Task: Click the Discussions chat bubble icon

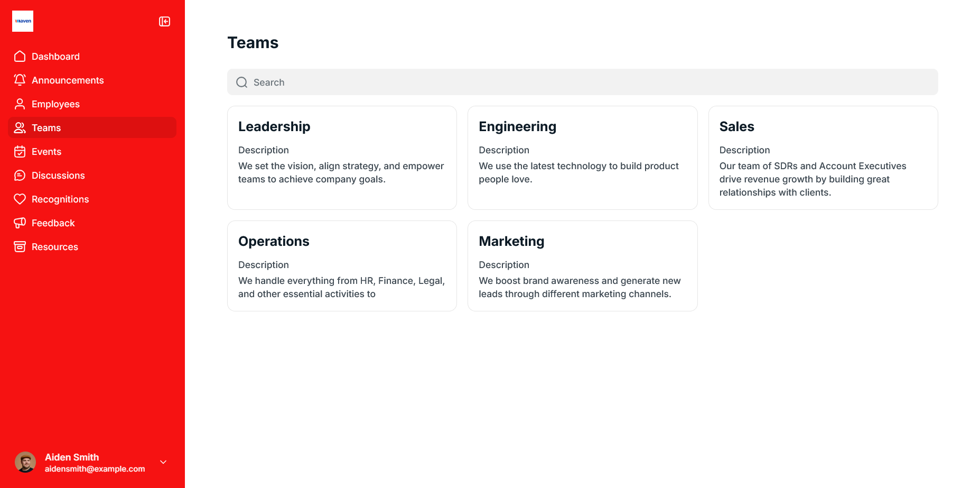Action: [x=20, y=176]
